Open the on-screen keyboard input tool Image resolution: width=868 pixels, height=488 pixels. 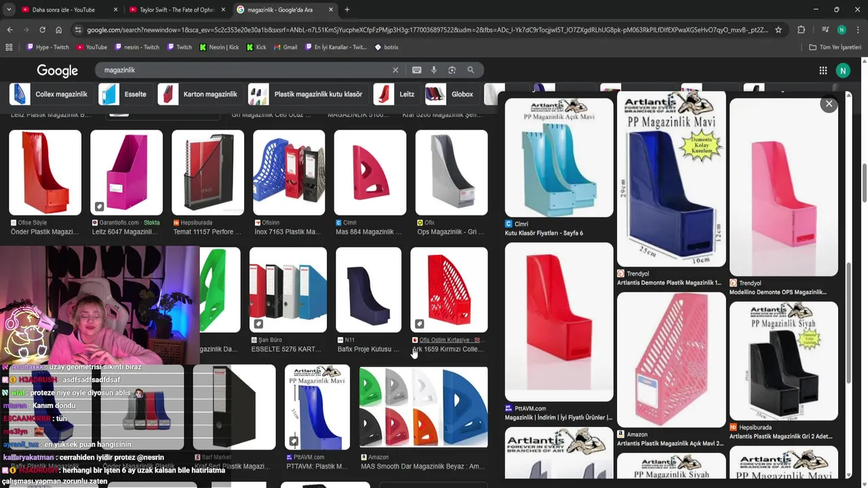[x=416, y=70]
